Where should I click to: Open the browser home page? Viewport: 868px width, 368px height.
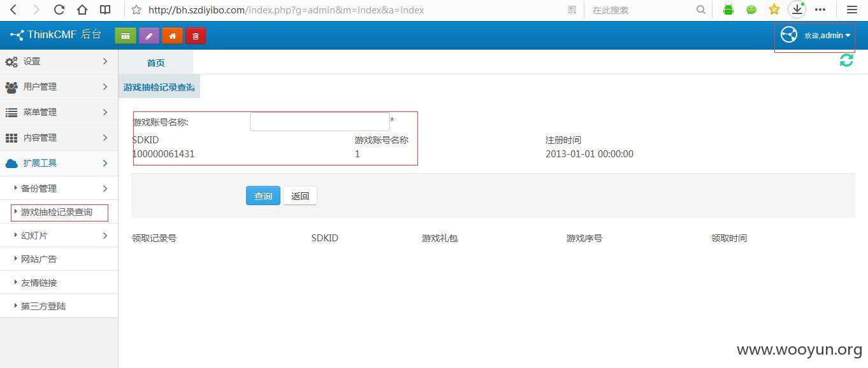point(82,10)
